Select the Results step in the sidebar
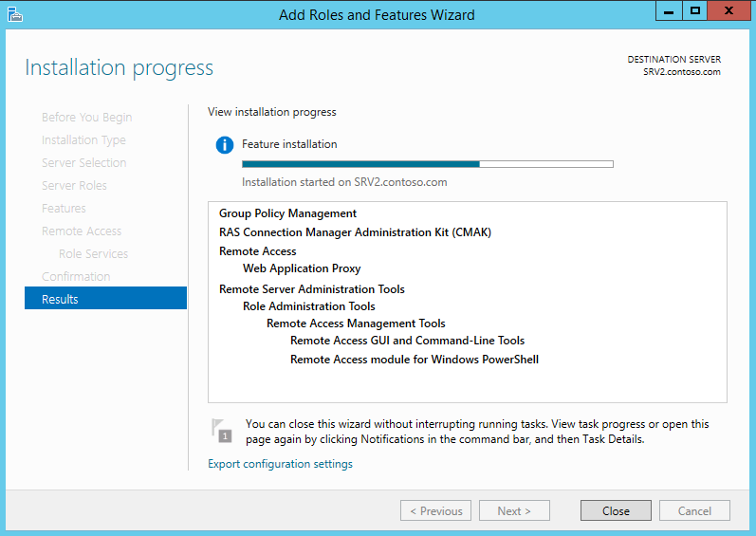The width and height of the screenshot is (756, 536). (105, 299)
